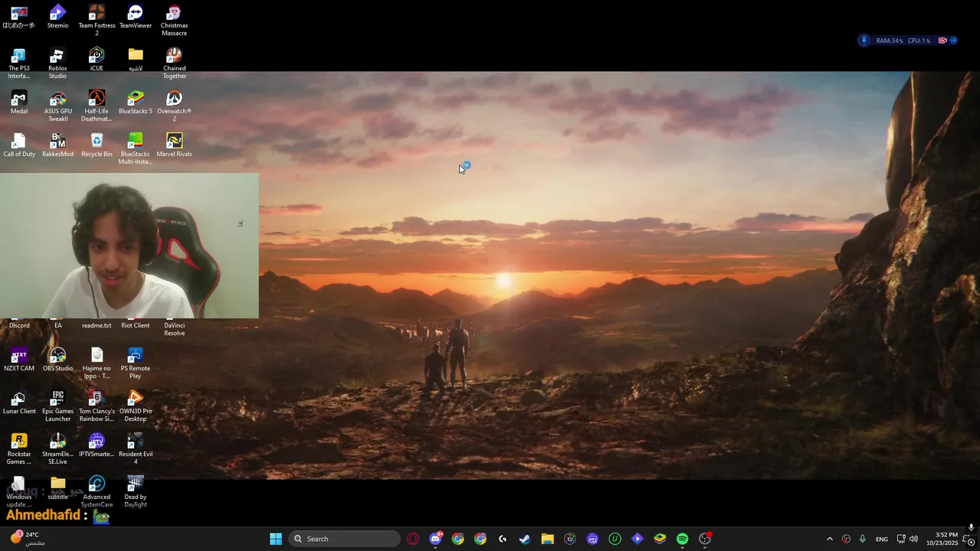980x551 pixels.
Task: Open File Explorer from the taskbar
Action: point(547,539)
